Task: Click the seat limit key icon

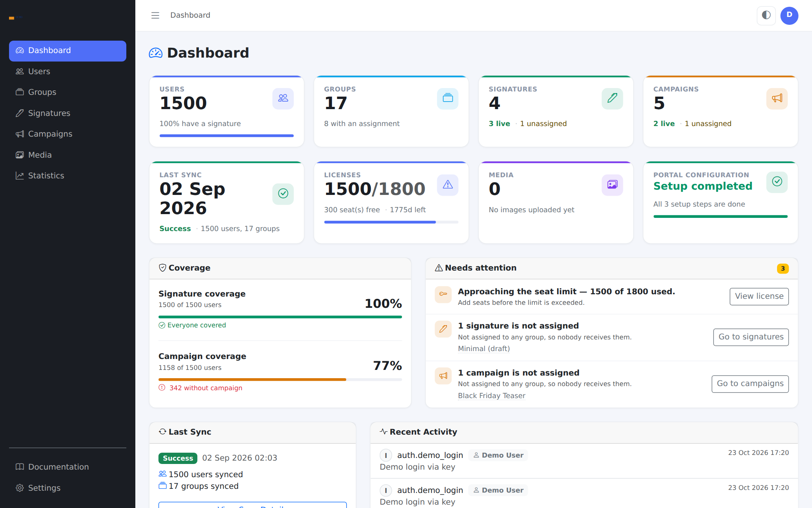Action: (x=443, y=294)
